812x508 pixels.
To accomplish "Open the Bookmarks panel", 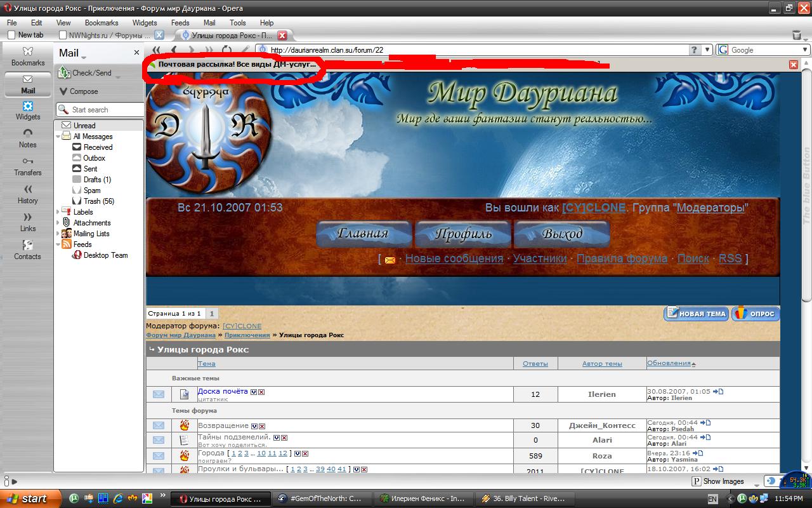I will point(27,55).
